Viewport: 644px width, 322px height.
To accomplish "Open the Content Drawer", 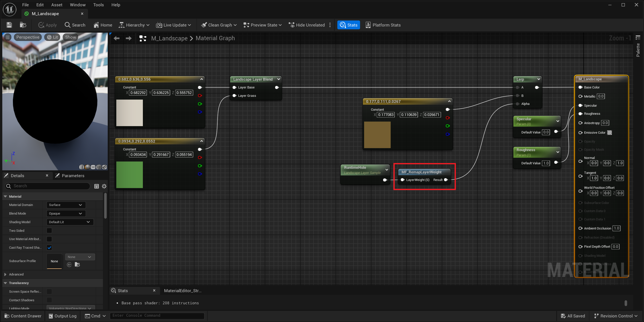I will click(23, 316).
